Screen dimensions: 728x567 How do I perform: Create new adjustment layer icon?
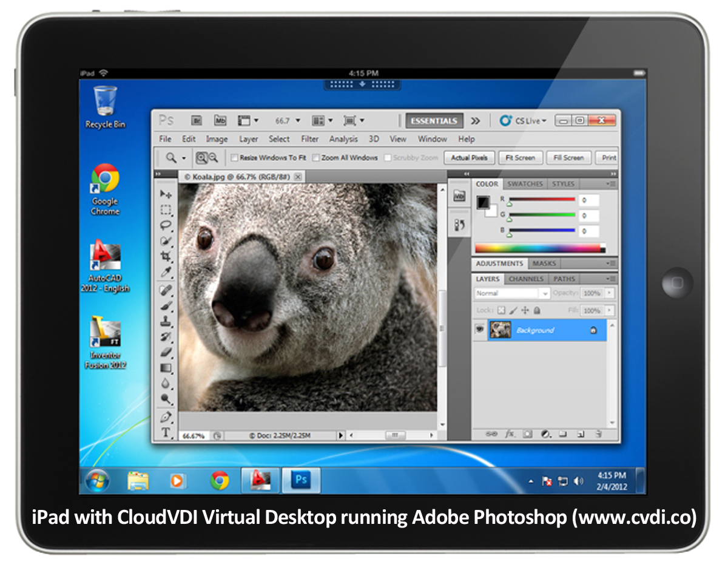(x=545, y=434)
